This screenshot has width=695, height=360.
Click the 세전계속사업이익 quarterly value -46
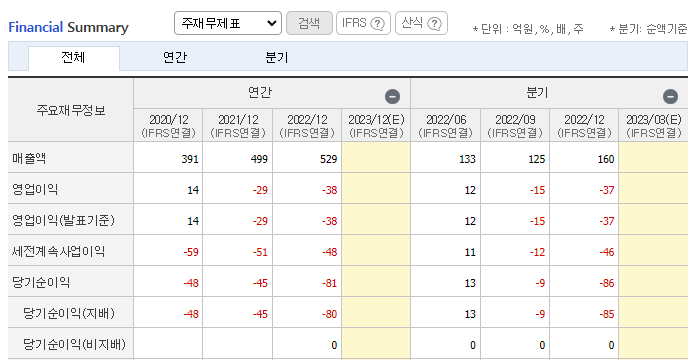[607, 252]
